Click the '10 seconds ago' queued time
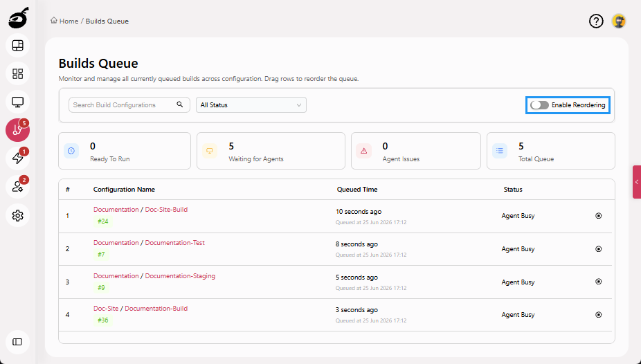Screen dimensions: 641x364 359,212
